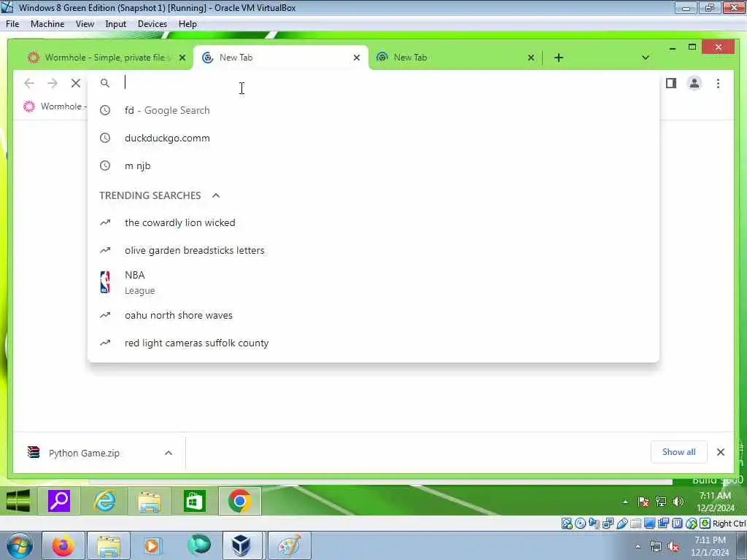
Task: Select 'red light cameras suffolk county' trend
Action: [x=373, y=343]
